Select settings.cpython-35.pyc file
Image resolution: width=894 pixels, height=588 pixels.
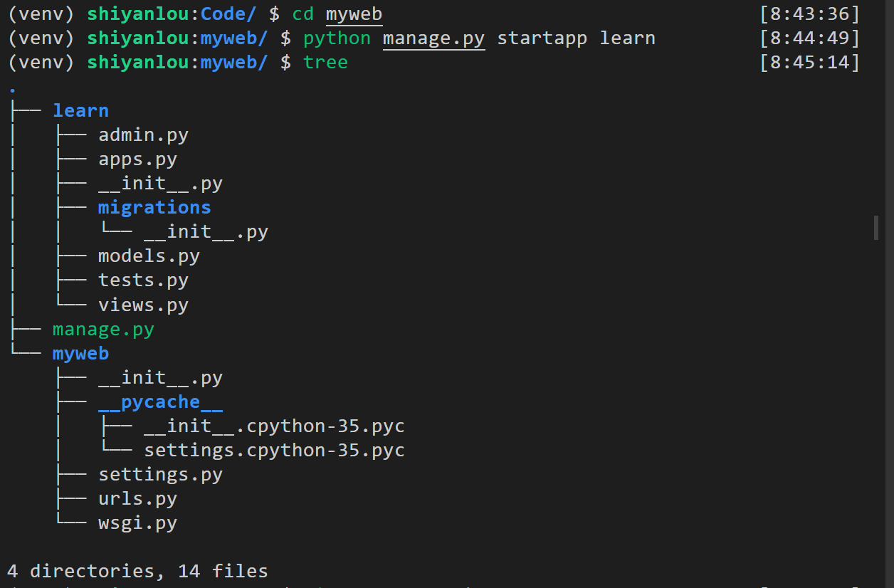pyautogui.click(x=274, y=451)
